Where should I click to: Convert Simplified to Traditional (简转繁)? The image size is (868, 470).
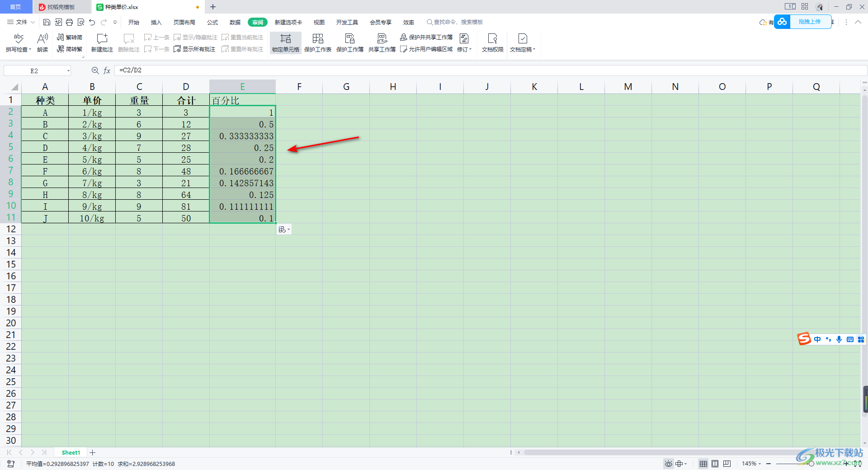(70, 49)
